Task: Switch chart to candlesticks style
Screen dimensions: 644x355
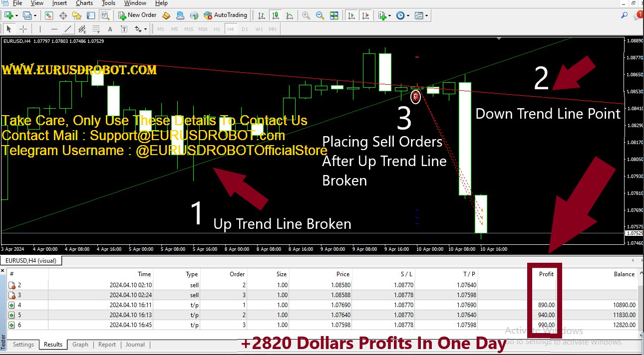Action: point(275,15)
